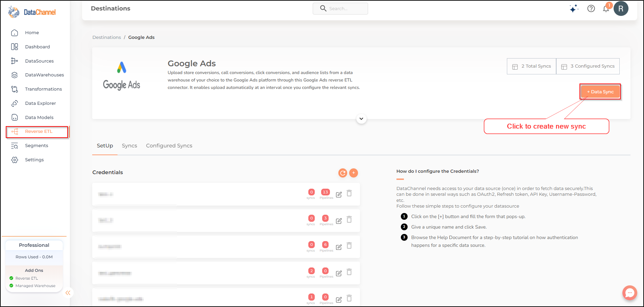The height and width of the screenshot is (307, 644).
Task: Click the sparkle AI assistant icon
Action: 574,8
